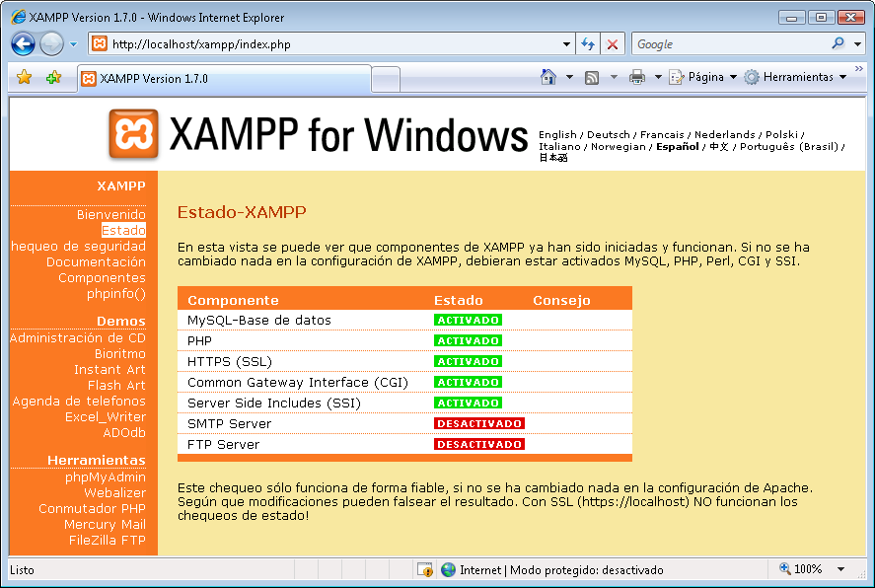The width and height of the screenshot is (875, 588).
Task: Switch language to Italiano
Action: click(x=559, y=147)
